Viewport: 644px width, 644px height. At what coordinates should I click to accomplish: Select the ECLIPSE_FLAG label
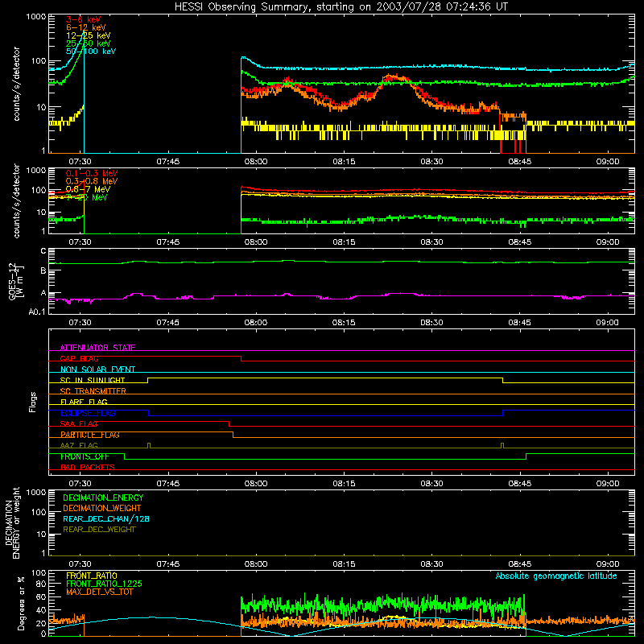[x=88, y=413]
